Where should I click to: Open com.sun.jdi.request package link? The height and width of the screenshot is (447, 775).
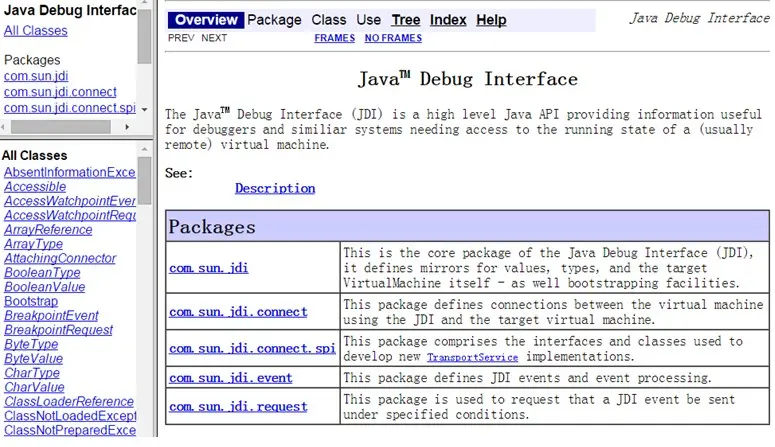[x=238, y=406]
